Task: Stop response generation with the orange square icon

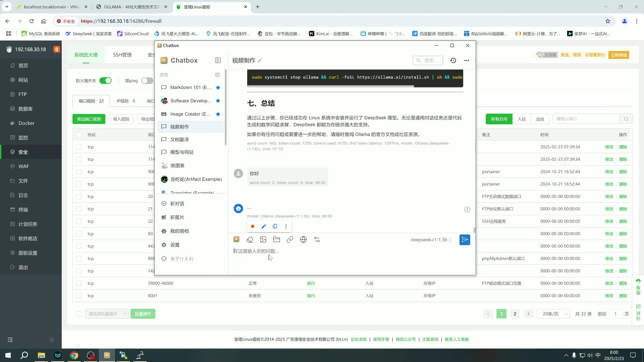Action: [253, 226]
